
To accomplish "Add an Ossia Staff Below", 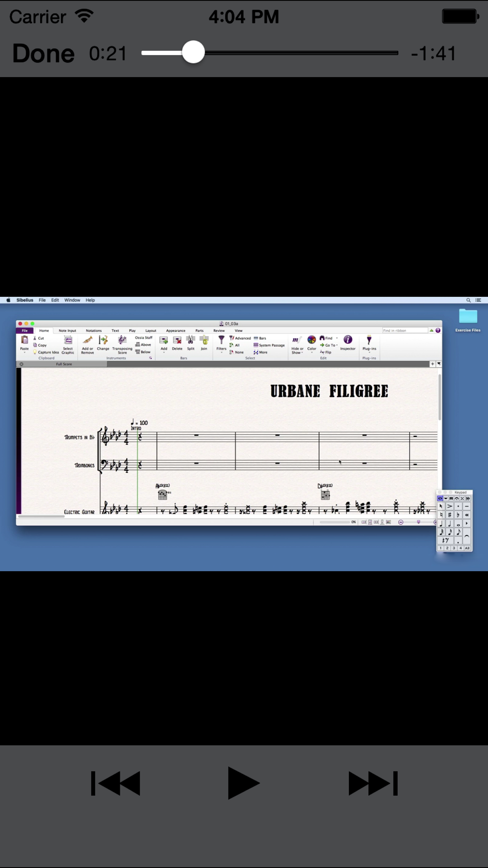I will pos(143,351).
